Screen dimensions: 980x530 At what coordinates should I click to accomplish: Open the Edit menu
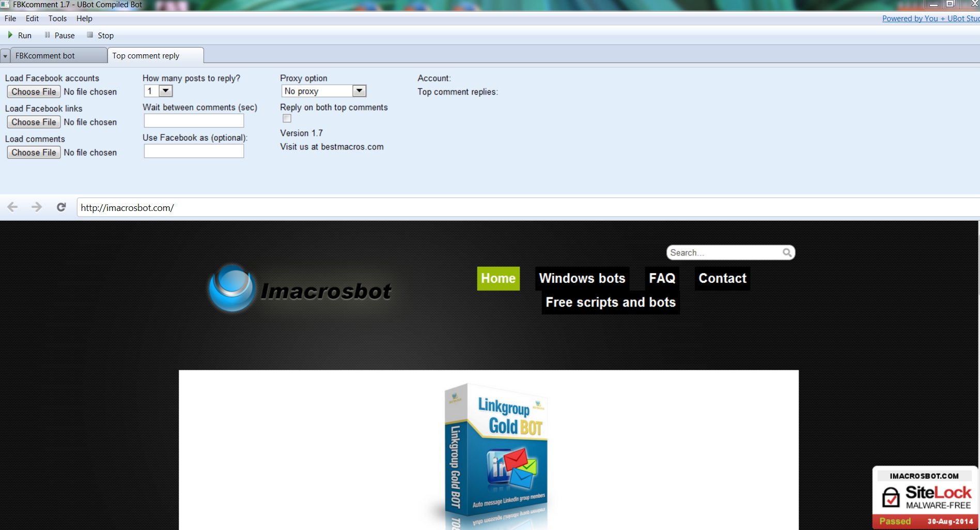(x=32, y=19)
